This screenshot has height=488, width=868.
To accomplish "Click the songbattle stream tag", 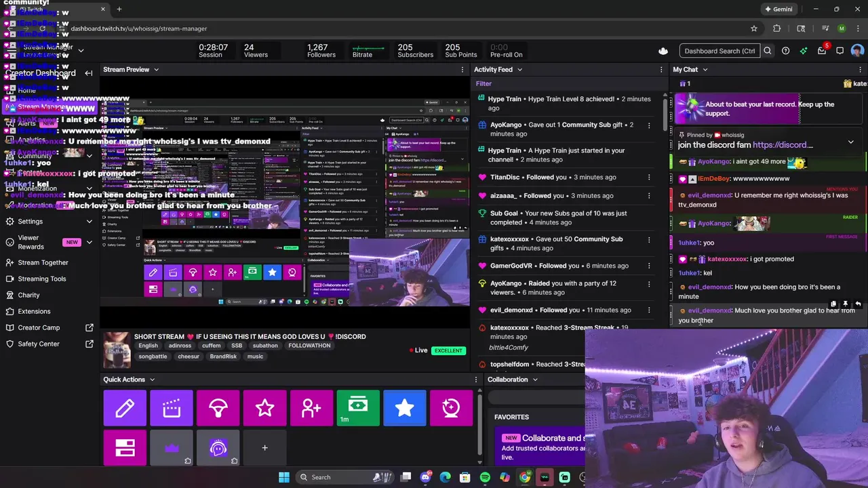I will 153,357.
